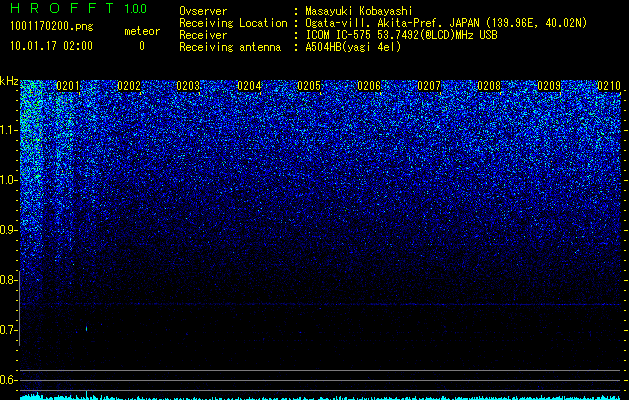Click time marker 0205
629x400 pixels.
tap(309, 86)
